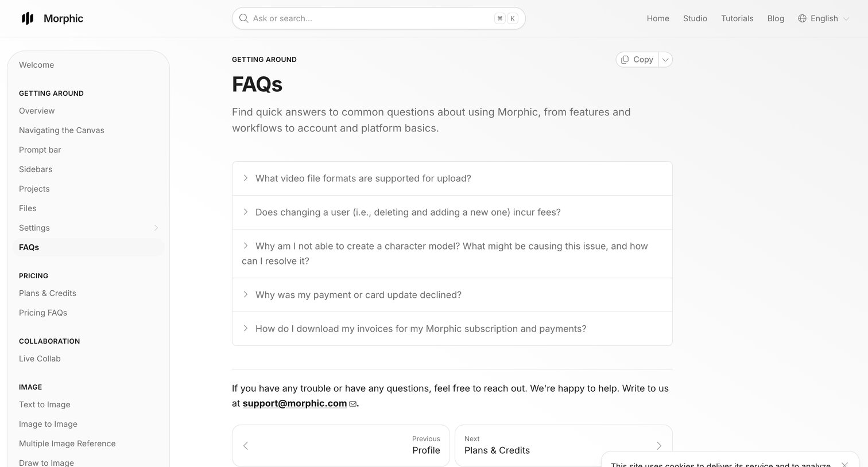Expand the Settings sidebar chevron

156,228
